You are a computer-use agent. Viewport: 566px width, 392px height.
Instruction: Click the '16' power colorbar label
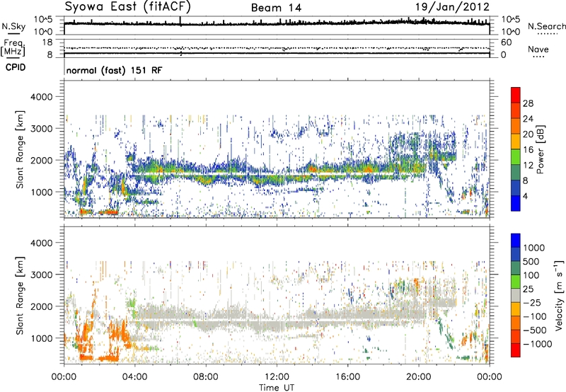pos(528,150)
